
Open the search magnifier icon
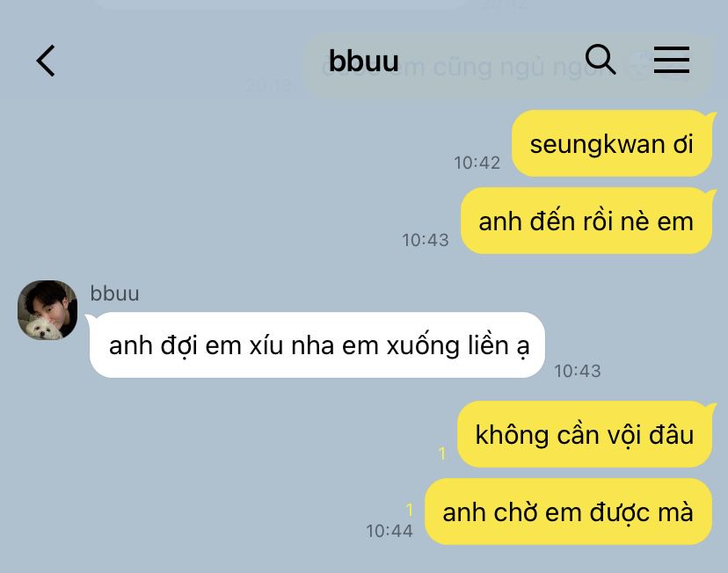point(600,60)
